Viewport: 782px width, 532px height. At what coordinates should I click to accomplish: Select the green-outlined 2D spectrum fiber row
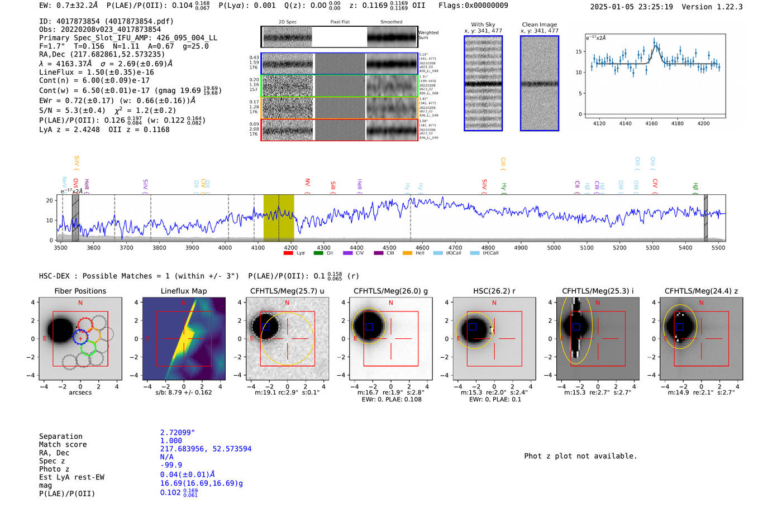340,86
